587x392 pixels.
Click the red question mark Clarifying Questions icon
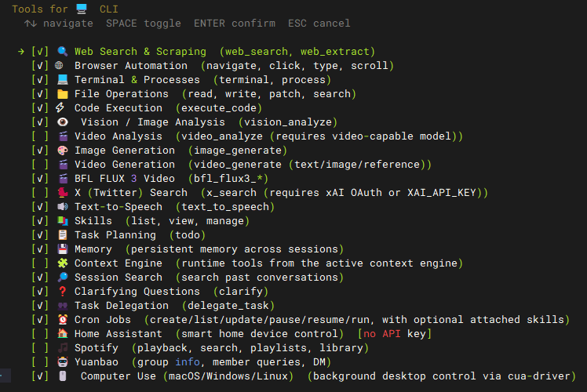click(63, 292)
